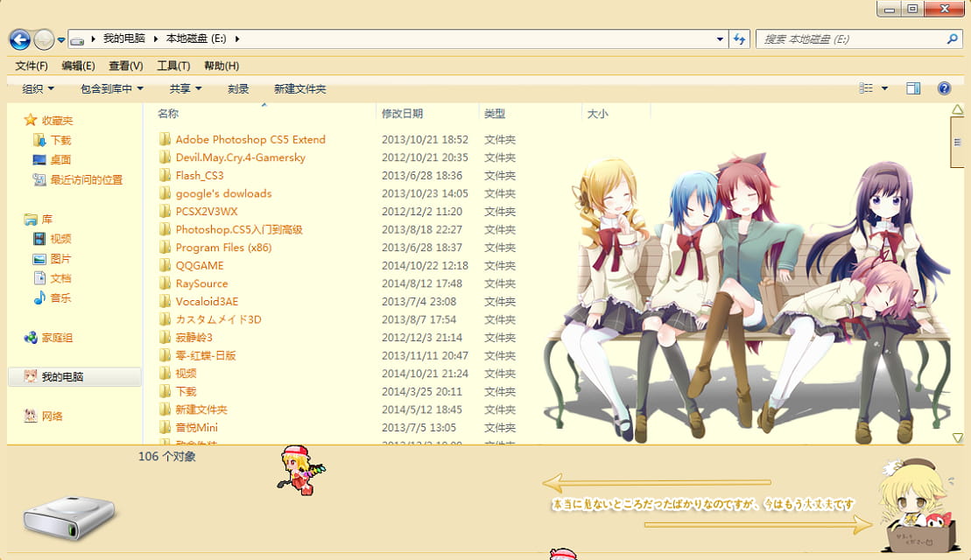The width and height of the screenshot is (971, 560).
Task: Click the 新建文件夹 button
Action: click(x=299, y=87)
